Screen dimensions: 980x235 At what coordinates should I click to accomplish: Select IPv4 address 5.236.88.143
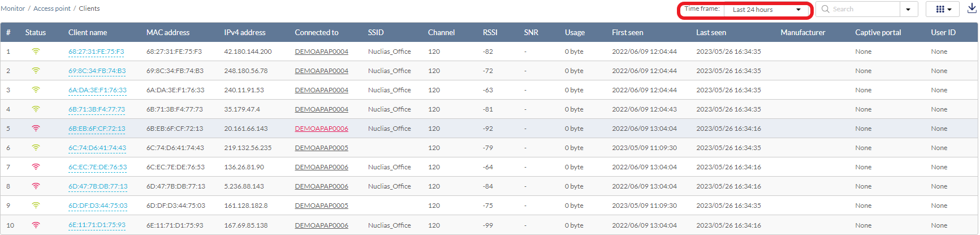pos(244,186)
